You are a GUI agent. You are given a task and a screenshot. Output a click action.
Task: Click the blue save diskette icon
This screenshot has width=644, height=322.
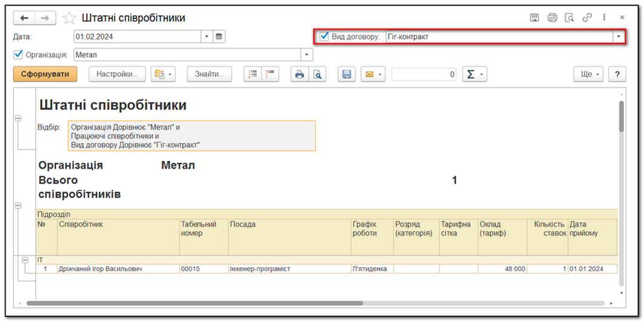point(347,74)
